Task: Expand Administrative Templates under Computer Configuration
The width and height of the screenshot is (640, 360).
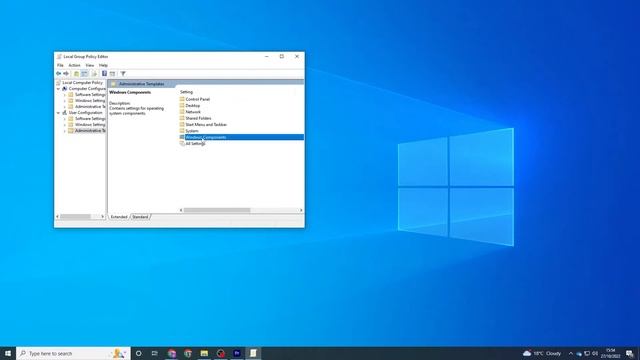Action: tap(64, 107)
